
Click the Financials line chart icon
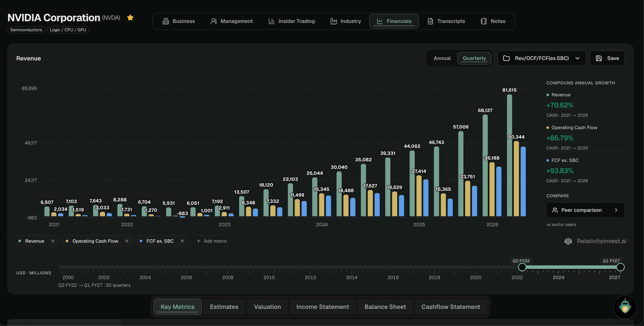380,21
